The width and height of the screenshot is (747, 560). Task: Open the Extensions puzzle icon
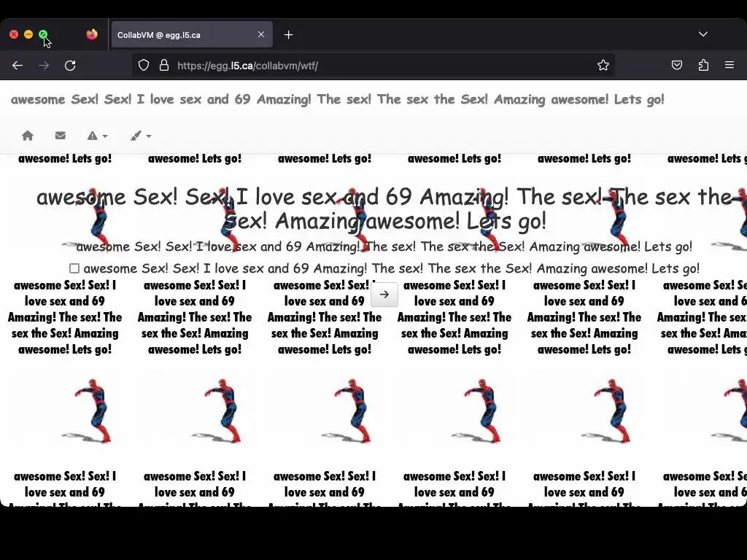click(703, 65)
